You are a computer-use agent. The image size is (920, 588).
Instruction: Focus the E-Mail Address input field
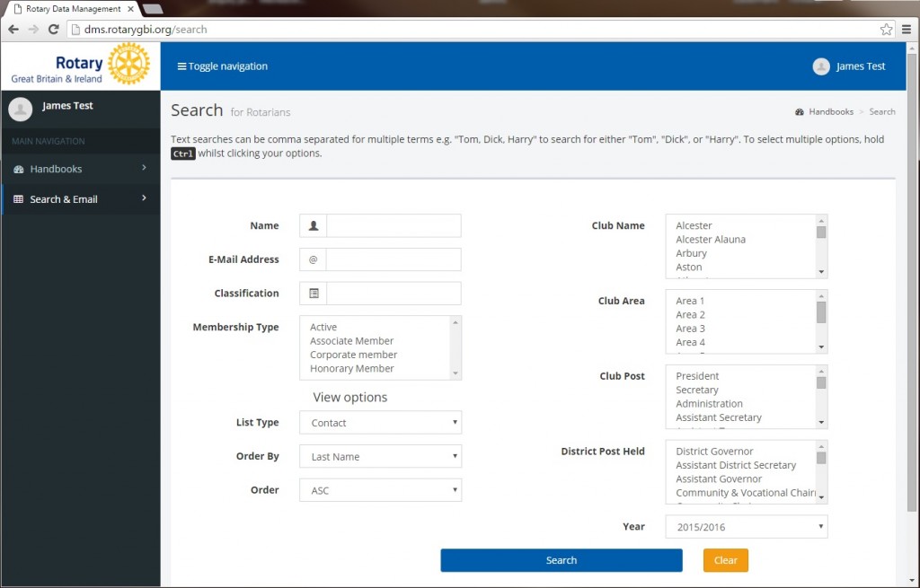[x=394, y=259]
